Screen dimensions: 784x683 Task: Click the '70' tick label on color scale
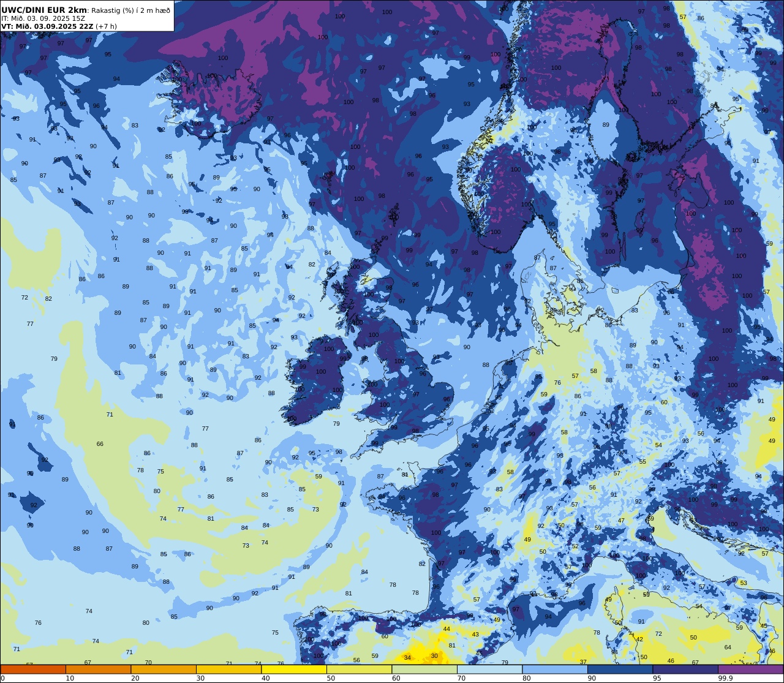tap(461, 678)
